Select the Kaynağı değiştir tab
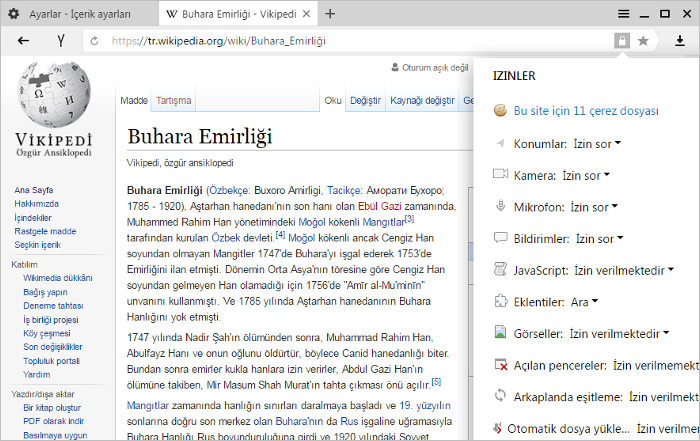 click(422, 100)
